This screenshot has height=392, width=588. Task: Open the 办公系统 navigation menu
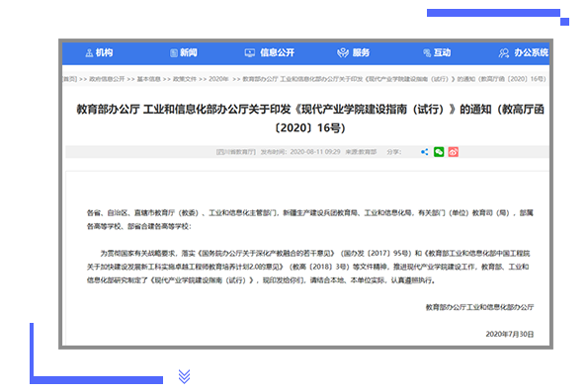(523, 53)
